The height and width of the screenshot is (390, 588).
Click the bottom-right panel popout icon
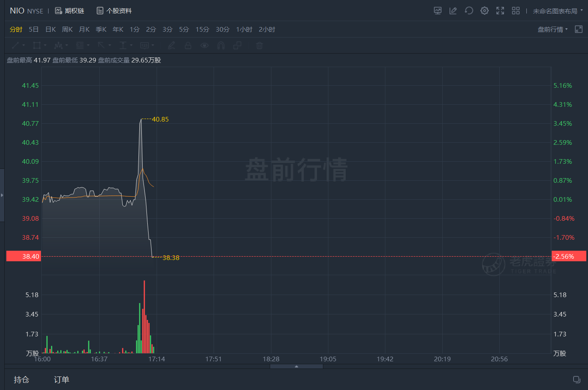pos(577,379)
